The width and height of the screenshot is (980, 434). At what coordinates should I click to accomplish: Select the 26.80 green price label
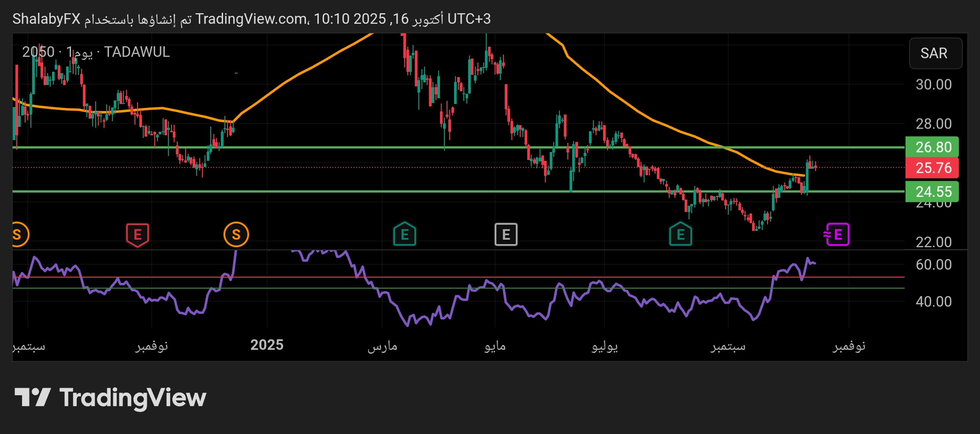932,147
